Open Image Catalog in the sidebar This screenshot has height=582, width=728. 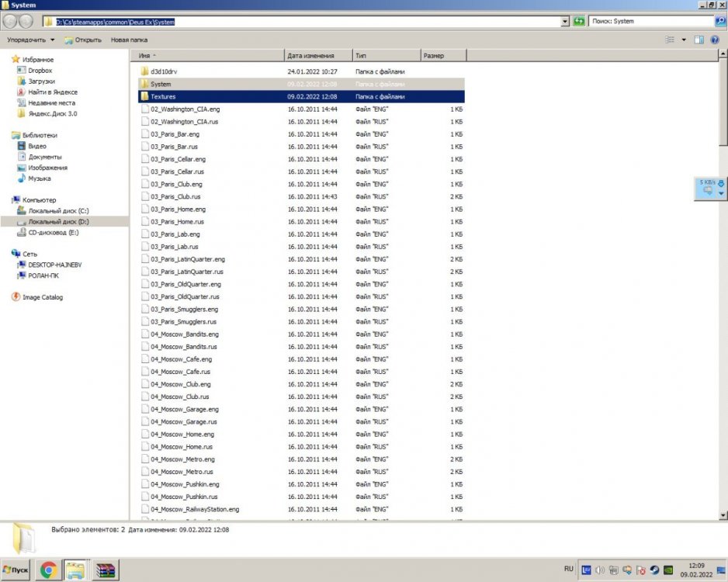(x=42, y=297)
